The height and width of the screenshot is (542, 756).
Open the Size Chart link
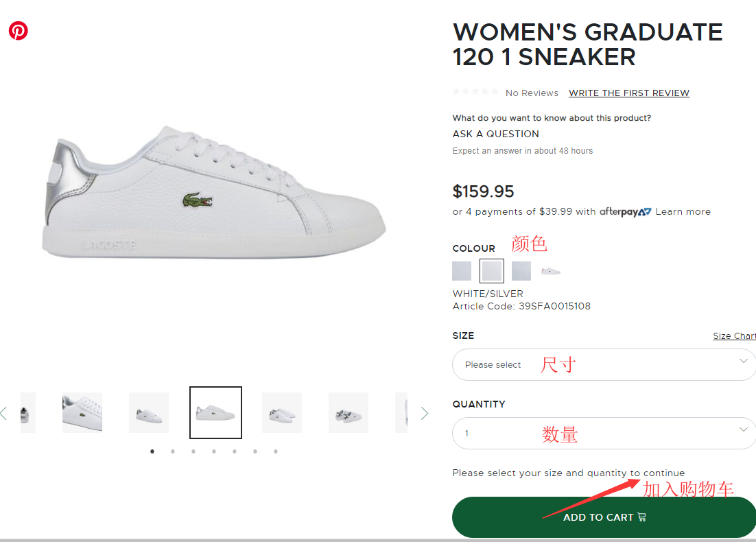[x=733, y=336]
